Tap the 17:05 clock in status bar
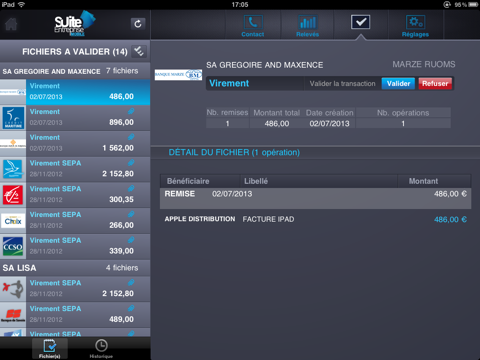Viewport: 480px width, 360px height. [x=240, y=4]
